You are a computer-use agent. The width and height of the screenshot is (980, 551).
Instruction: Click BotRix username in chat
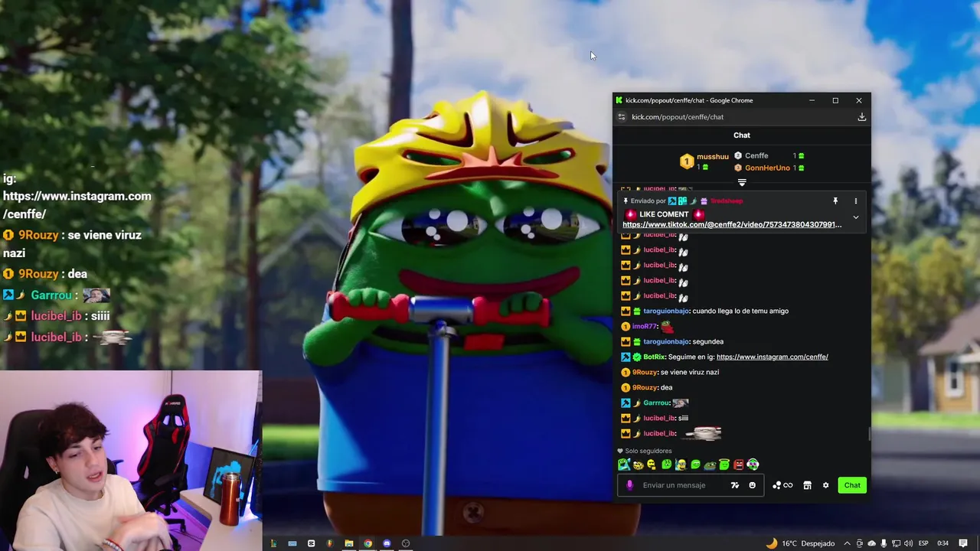[655, 357]
